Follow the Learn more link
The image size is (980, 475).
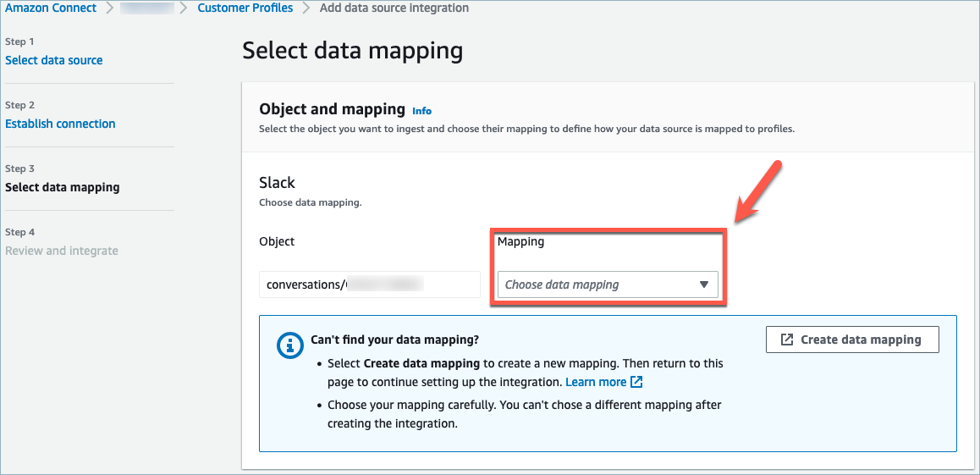click(x=595, y=382)
